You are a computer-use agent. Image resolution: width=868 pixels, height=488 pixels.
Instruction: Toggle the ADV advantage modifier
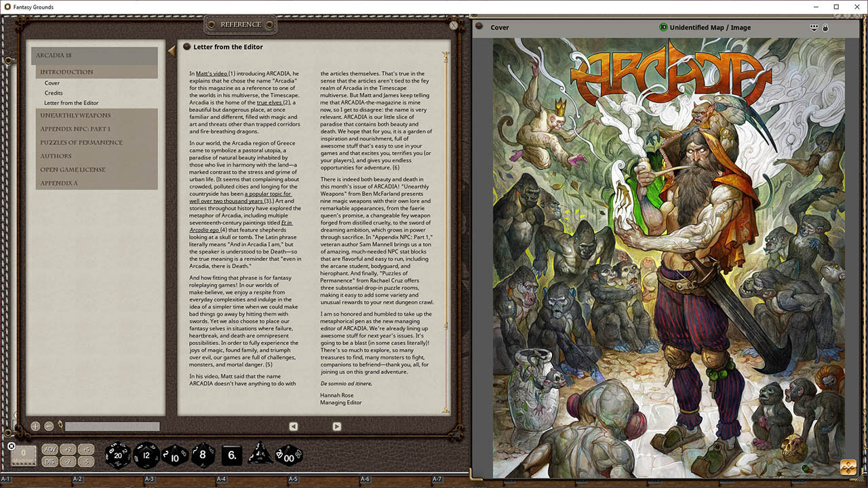pos(50,449)
